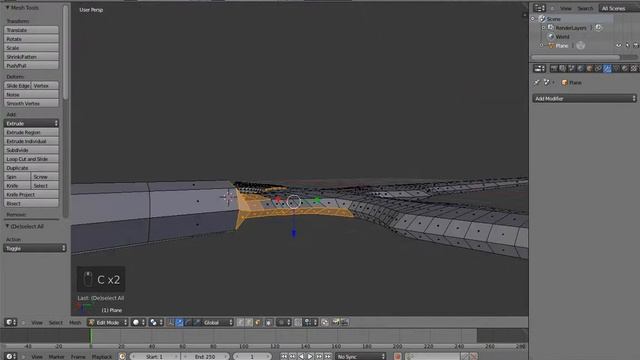This screenshot has width=640, height=360.
Task: Open the Add Modifier dropdown
Action: (x=584, y=98)
